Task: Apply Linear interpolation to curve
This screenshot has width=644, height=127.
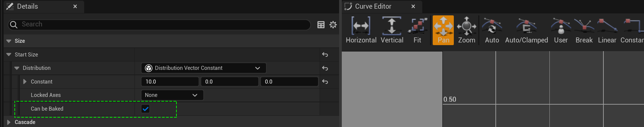Action: coord(607,30)
